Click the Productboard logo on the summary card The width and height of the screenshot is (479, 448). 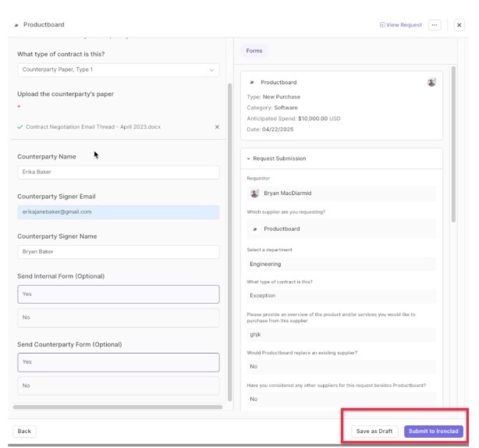252,82
